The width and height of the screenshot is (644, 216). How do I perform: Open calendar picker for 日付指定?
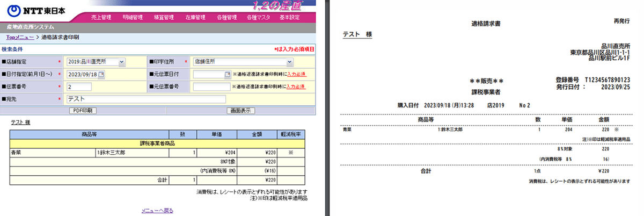[102, 74]
